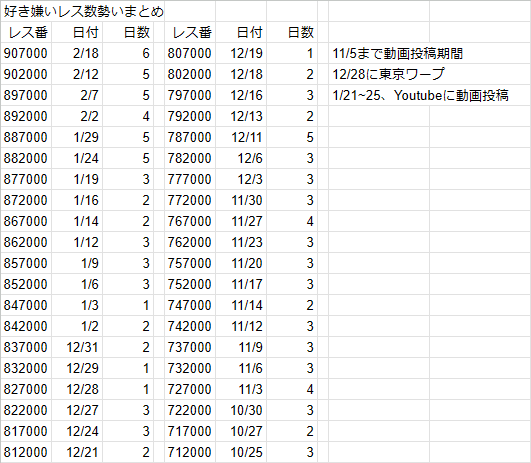531x463 pixels.
Task: Click cell 817000
Action: click(26, 431)
